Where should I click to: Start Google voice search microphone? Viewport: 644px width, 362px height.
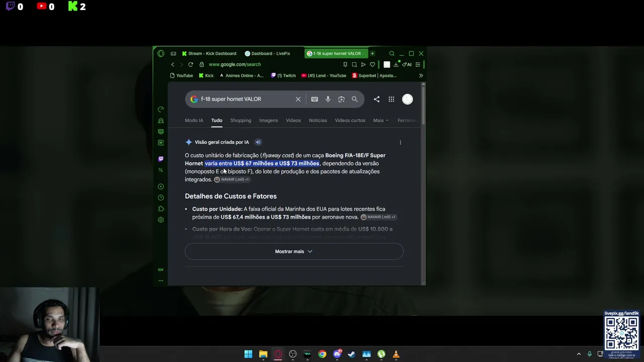pyautogui.click(x=328, y=99)
